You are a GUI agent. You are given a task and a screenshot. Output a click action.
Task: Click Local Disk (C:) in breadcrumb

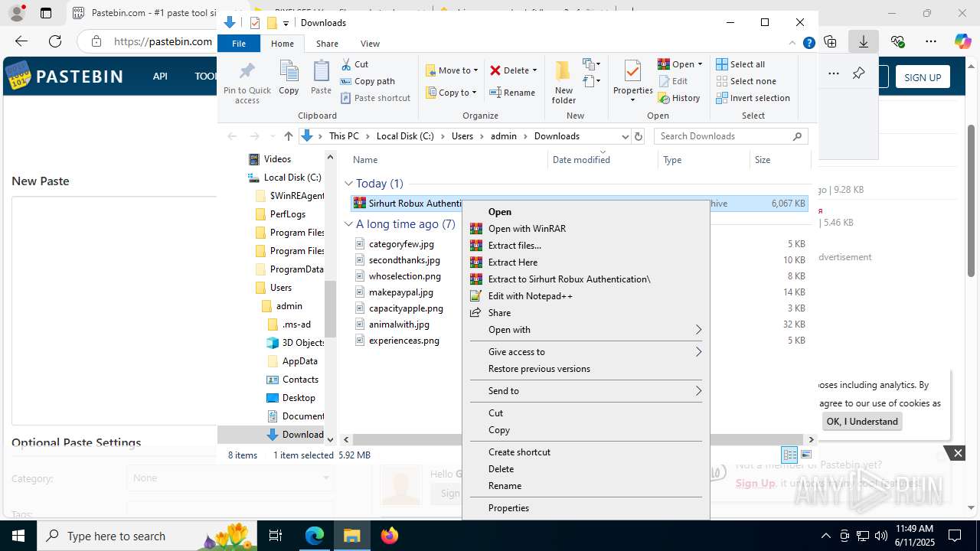tap(405, 136)
